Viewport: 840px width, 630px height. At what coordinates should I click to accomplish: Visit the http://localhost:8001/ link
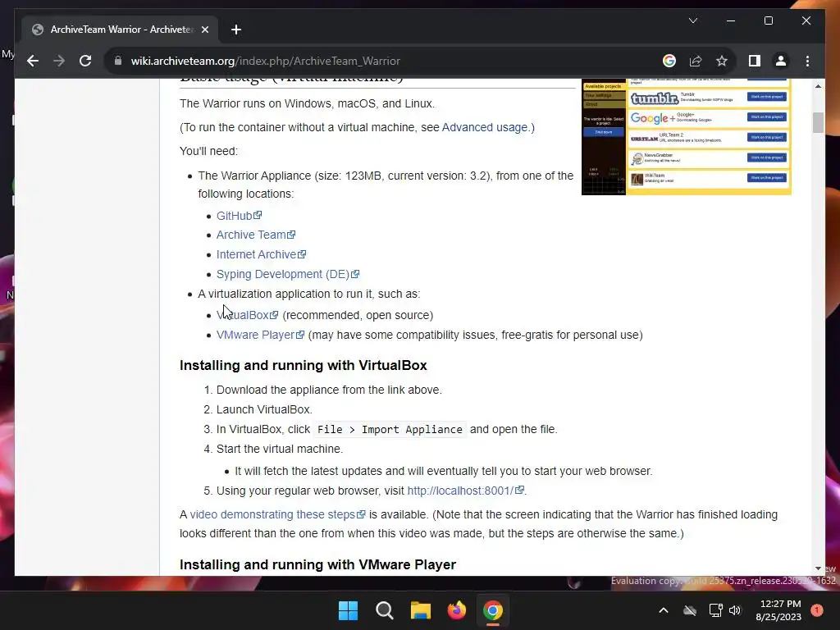(x=465, y=491)
